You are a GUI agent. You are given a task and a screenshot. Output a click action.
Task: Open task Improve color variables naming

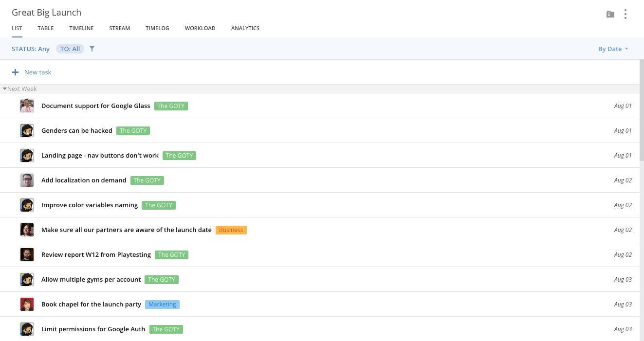click(90, 205)
